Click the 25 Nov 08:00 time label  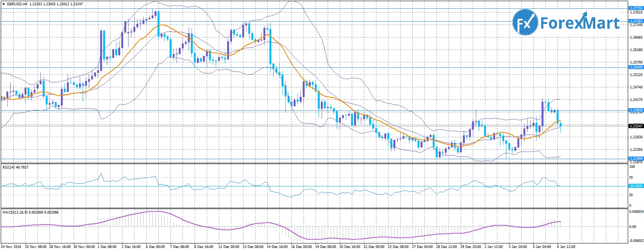(36, 247)
